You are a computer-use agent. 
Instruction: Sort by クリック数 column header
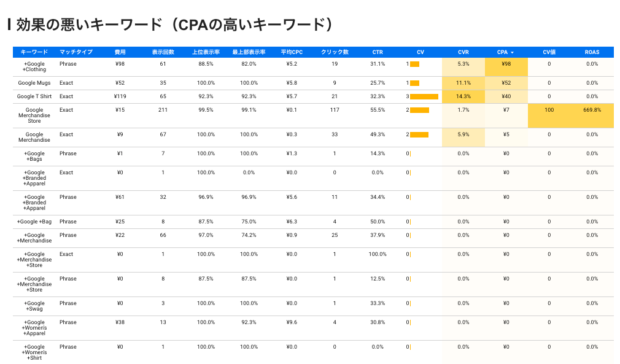(335, 52)
